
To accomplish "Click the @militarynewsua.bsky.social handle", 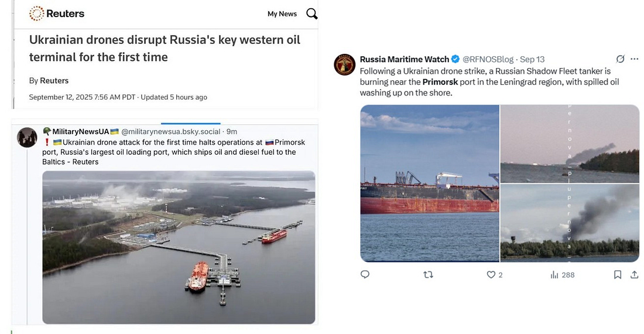I will click(x=172, y=132).
